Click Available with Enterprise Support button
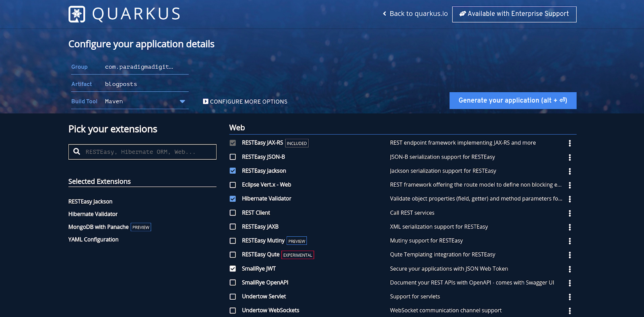The image size is (644, 317). pos(514,14)
